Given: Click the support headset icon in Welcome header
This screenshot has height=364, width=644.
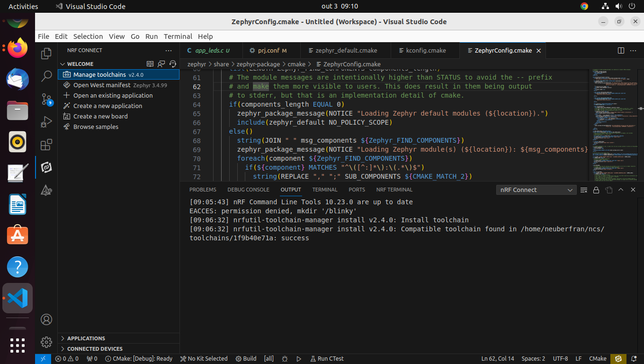Looking at the screenshot, I should [173, 64].
